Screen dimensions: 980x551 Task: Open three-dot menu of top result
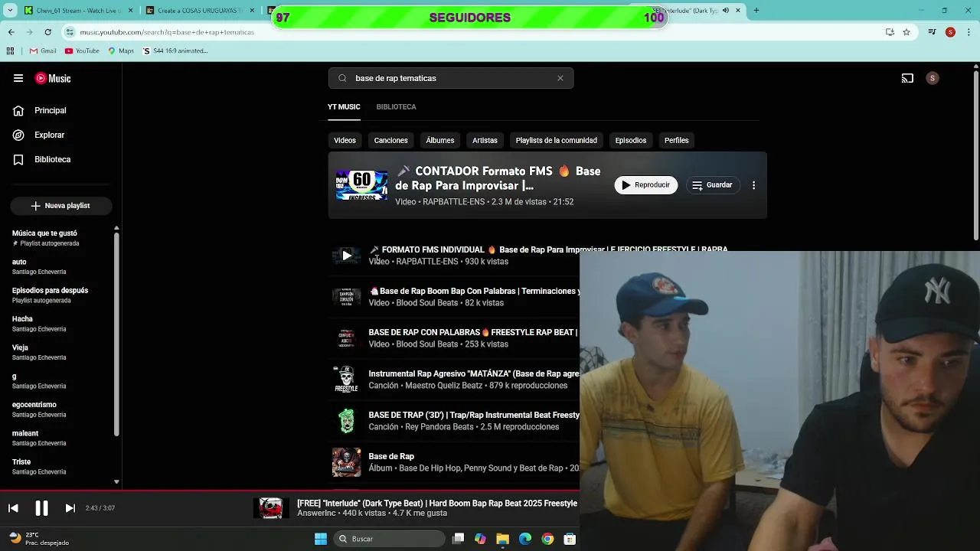click(753, 185)
